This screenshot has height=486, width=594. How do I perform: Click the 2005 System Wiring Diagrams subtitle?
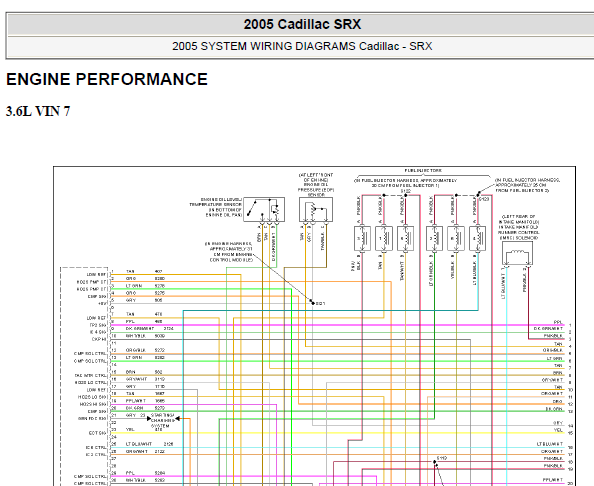302,46
